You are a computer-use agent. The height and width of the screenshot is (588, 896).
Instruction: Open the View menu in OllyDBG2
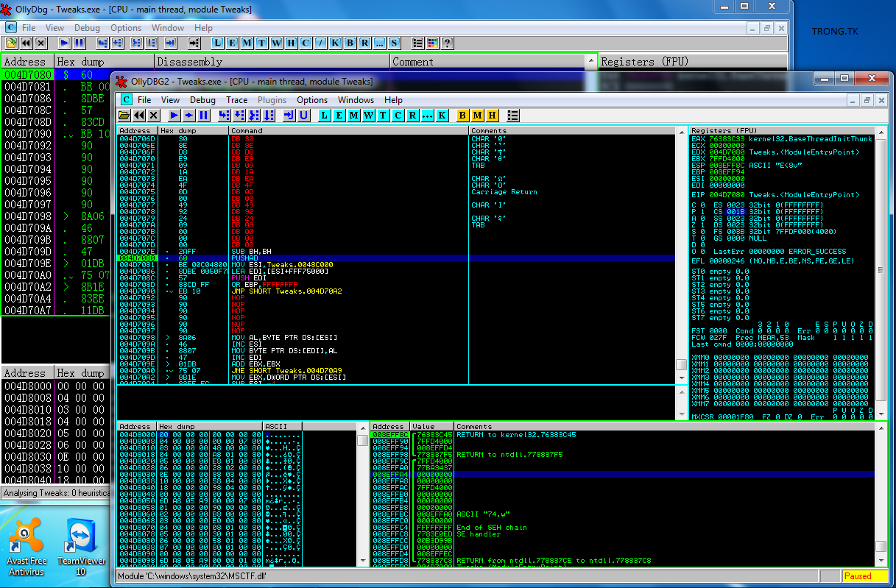170,100
